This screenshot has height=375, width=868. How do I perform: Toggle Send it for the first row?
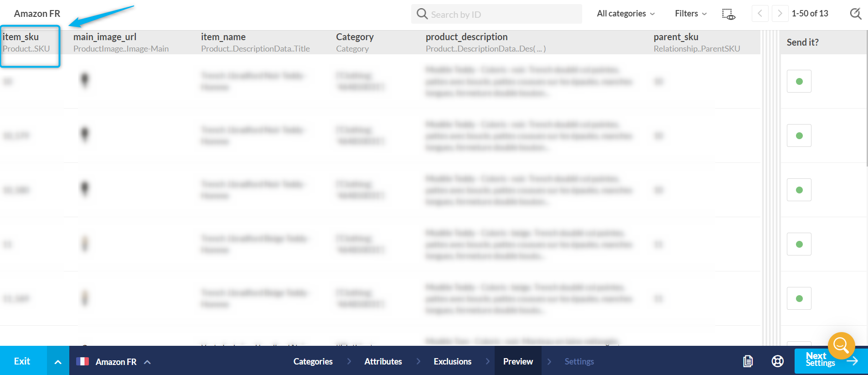(x=799, y=82)
